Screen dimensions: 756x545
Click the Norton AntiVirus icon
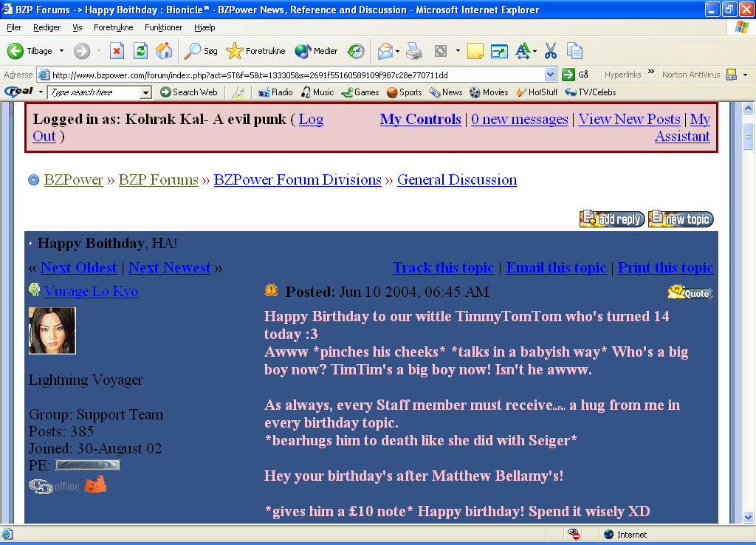(x=732, y=75)
